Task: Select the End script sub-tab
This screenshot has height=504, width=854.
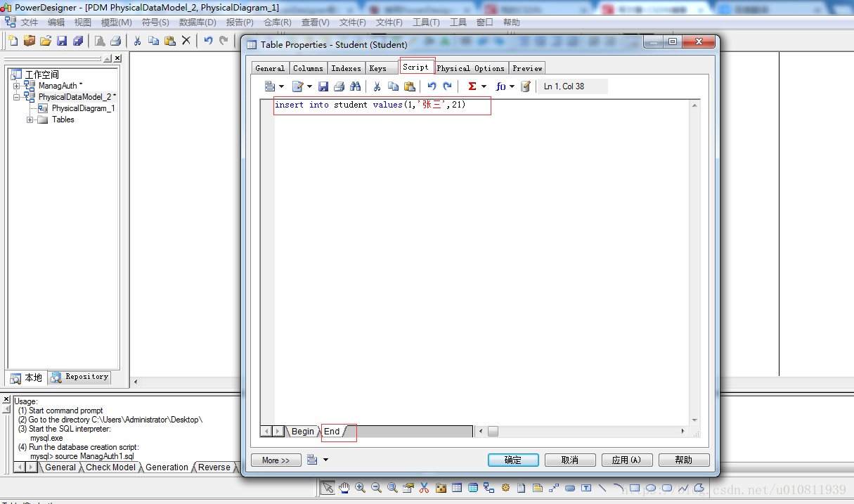Action: pos(332,432)
